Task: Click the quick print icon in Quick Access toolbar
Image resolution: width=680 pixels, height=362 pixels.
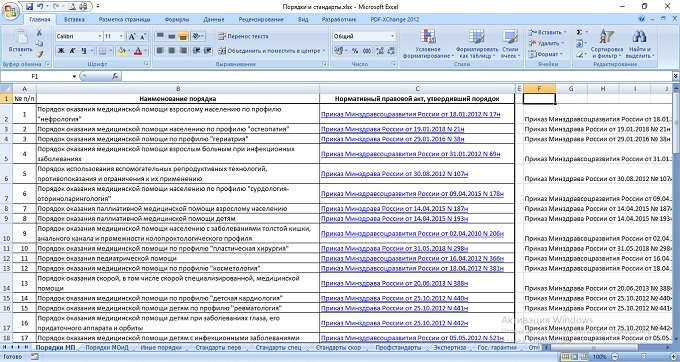Action: coord(83,7)
